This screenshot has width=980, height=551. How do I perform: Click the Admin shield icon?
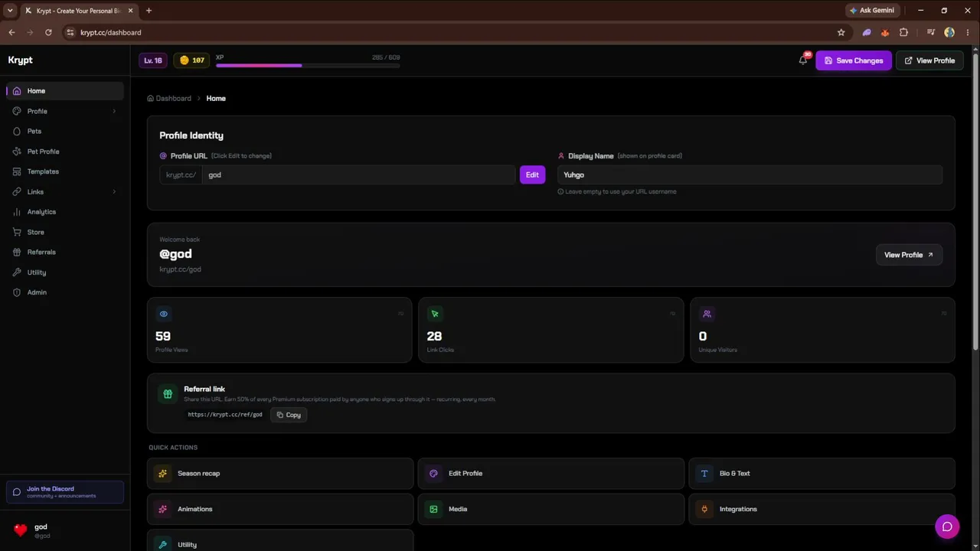[x=17, y=292]
